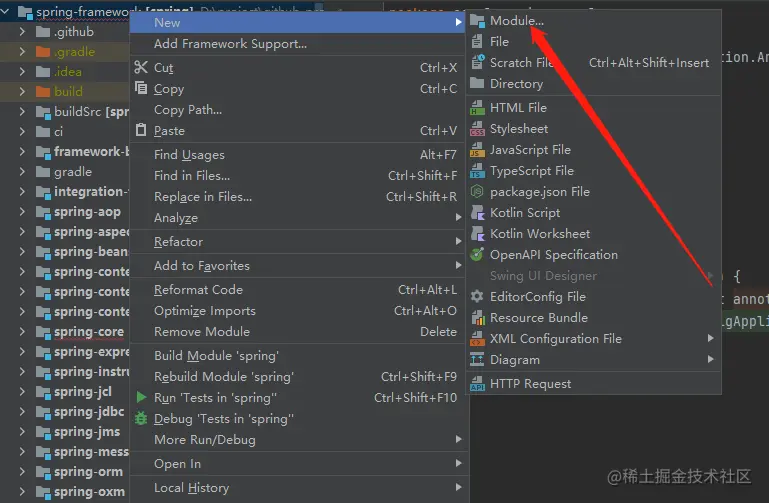This screenshot has width=769, height=503.
Task: Click the package.json File icon
Action: [477, 191]
